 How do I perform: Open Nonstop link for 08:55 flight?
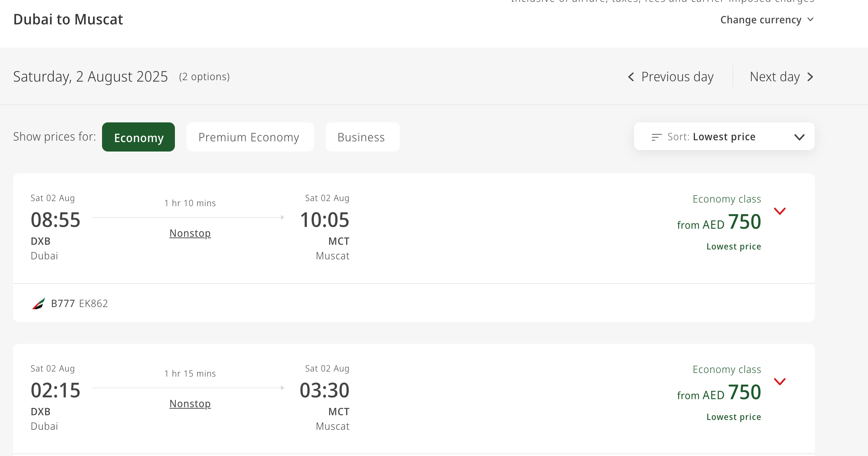click(x=190, y=233)
